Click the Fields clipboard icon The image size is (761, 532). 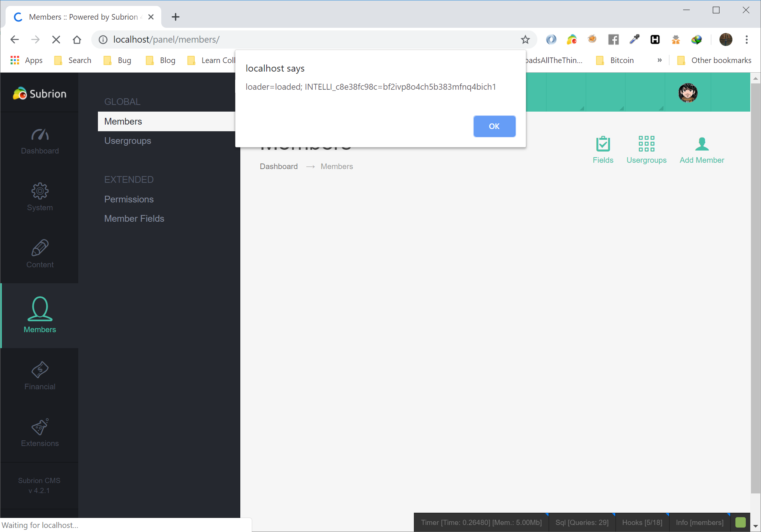[x=603, y=144]
